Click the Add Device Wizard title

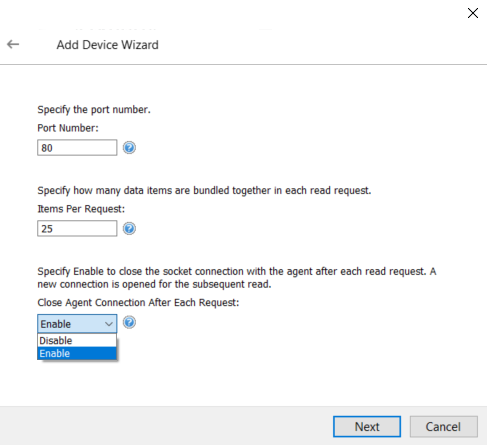pyautogui.click(x=107, y=45)
